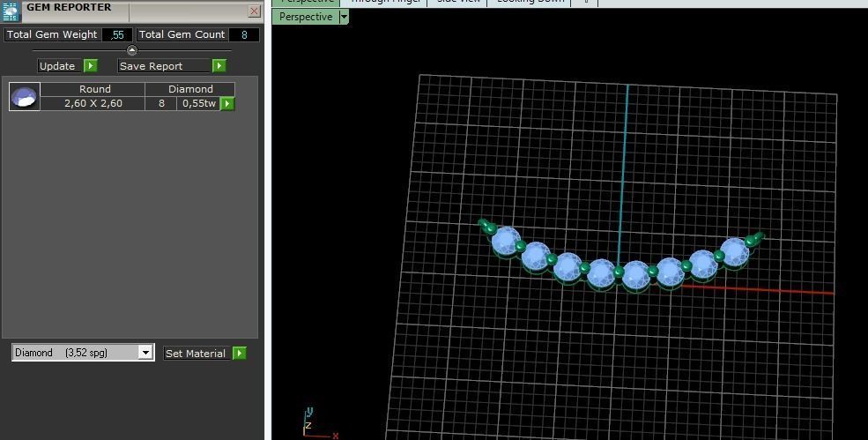
Task: Click the Total Gem Count value field
Action: pyautogui.click(x=244, y=34)
